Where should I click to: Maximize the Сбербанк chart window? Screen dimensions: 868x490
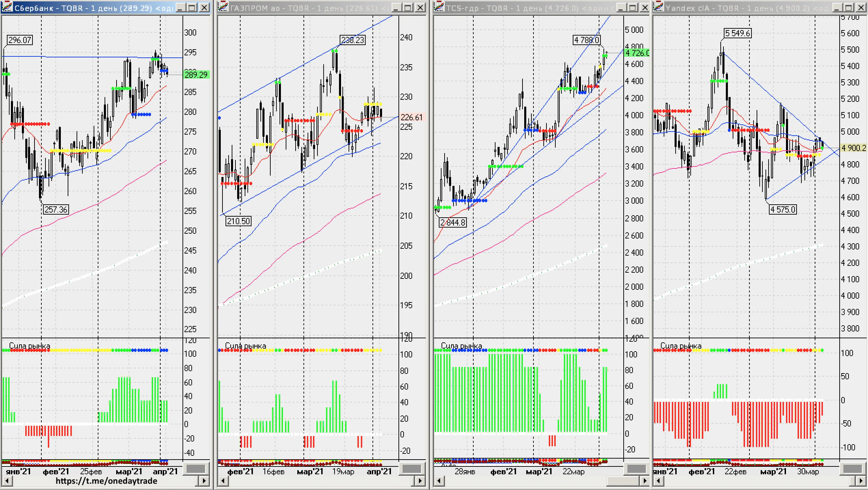192,7
